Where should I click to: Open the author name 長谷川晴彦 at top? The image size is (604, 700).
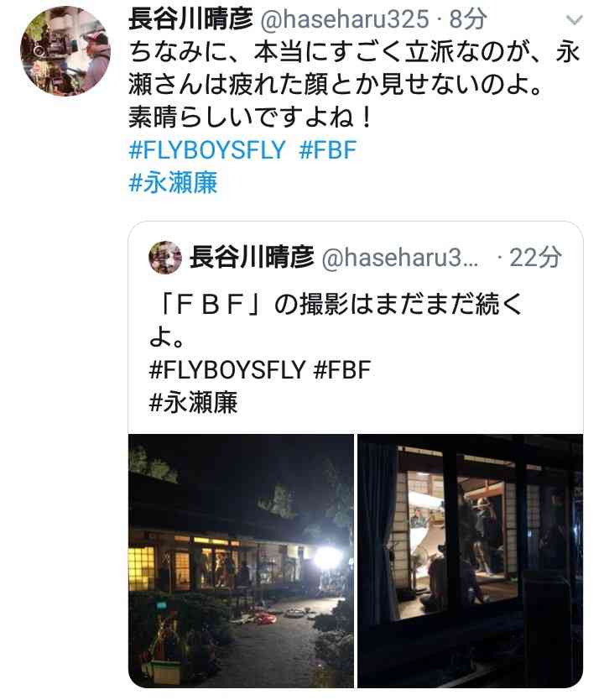pos(190,19)
